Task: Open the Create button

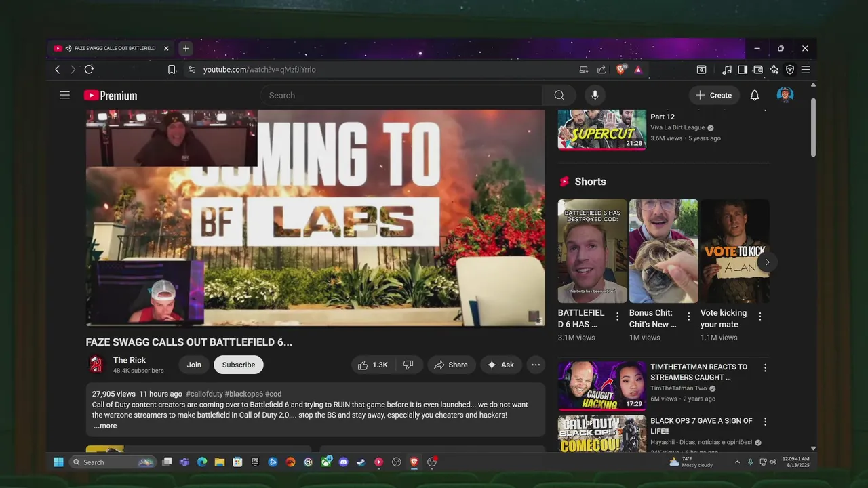Action: tap(713, 96)
